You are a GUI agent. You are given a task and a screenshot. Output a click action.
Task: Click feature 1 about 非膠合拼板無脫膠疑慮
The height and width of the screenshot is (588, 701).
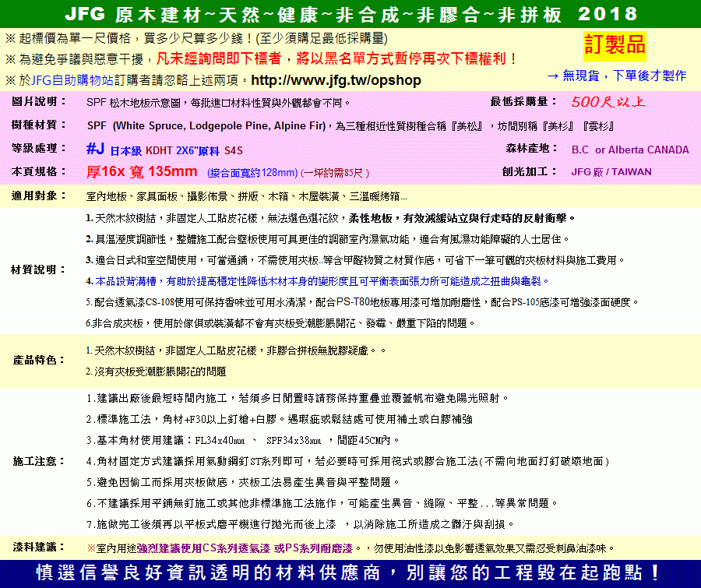pyautogui.click(x=235, y=350)
